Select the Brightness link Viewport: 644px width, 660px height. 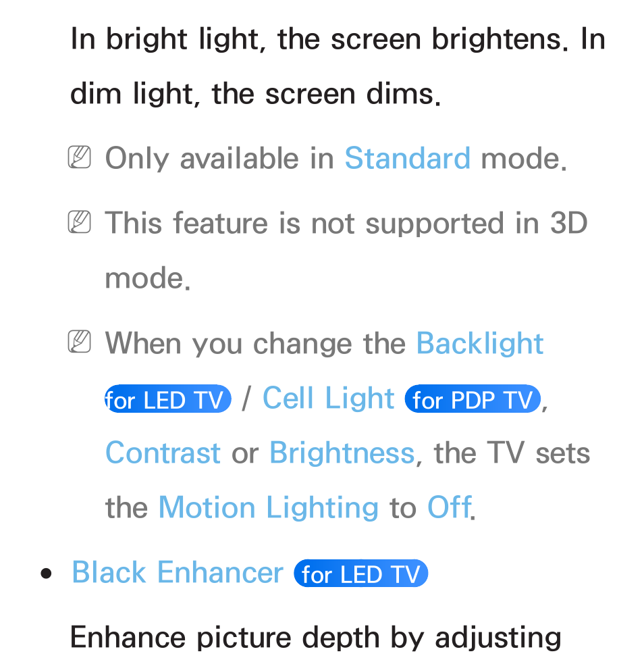342,453
